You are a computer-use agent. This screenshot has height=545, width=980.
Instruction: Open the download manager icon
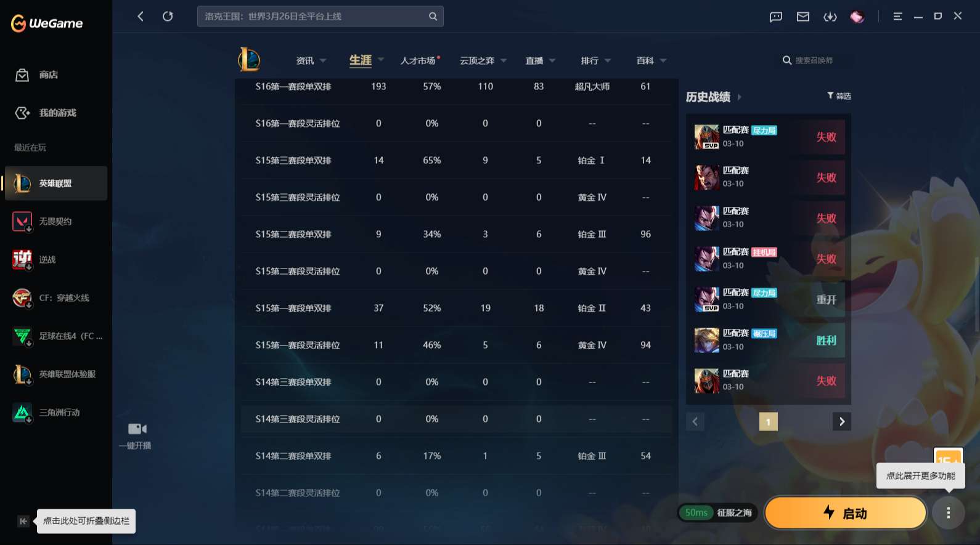tap(830, 17)
